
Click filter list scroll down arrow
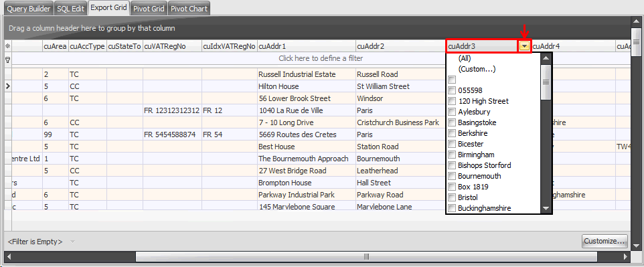[546, 208]
